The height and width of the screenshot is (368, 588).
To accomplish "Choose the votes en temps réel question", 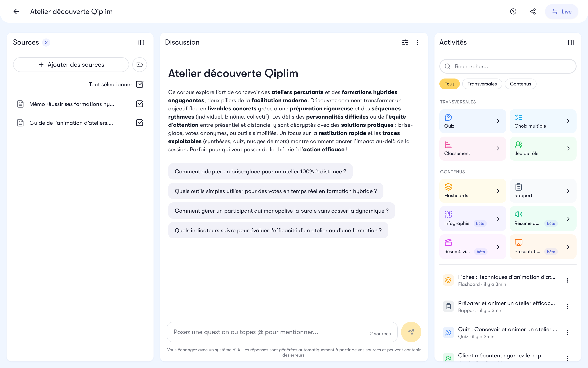I will click(276, 191).
